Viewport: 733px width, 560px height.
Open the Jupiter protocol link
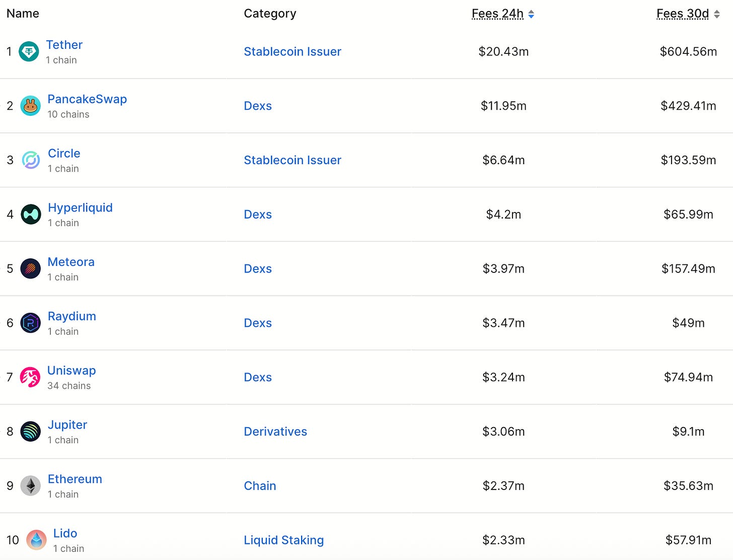click(x=67, y=425)
